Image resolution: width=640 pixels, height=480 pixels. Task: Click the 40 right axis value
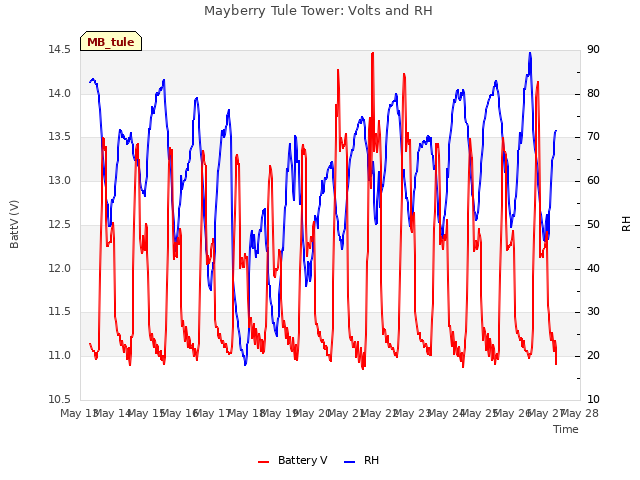coord(593,268)
